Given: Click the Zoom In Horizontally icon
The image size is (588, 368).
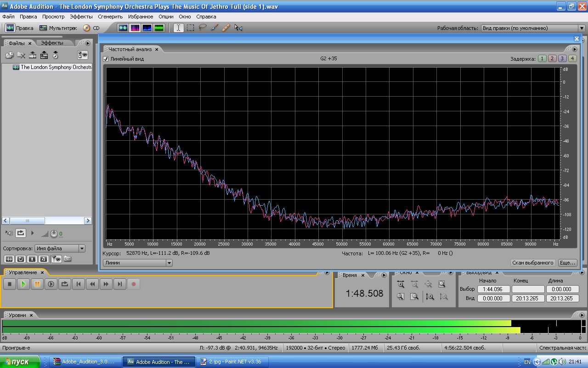Looking at the screenshot, I should pos(401,284).
